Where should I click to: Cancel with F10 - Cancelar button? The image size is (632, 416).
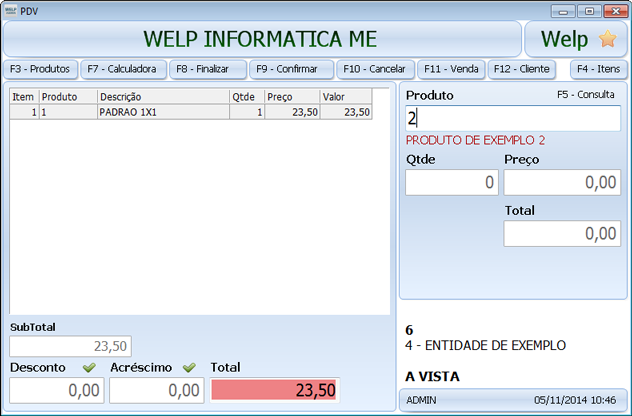(x=375, y=69)
